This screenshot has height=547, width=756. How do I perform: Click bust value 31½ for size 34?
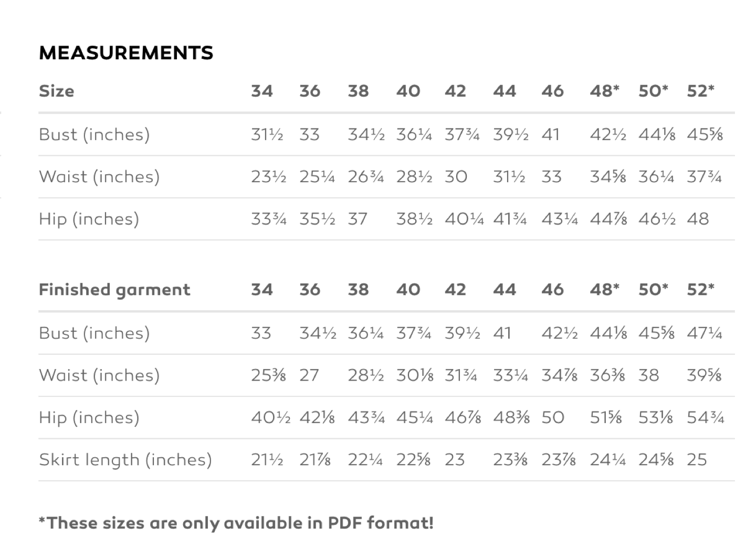click(x=267, y=134)
